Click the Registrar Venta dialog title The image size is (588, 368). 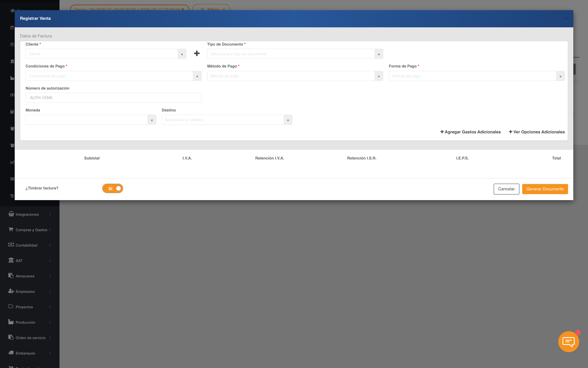(x=35, y=18)
